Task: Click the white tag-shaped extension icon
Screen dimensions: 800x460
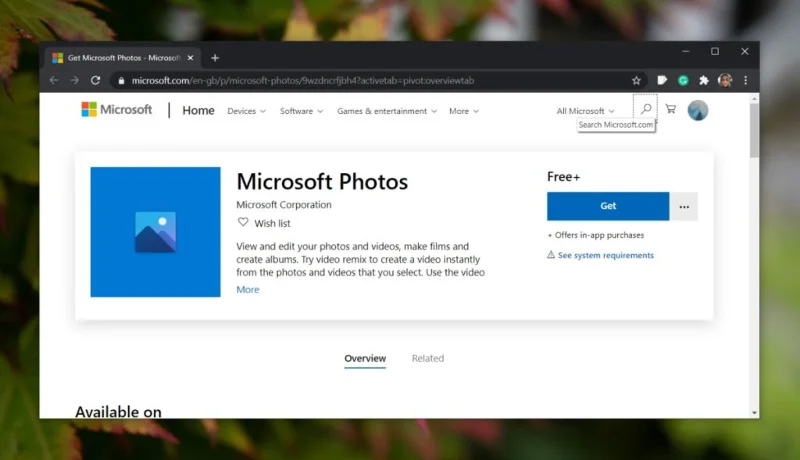Action: click(x=662, y=80)
